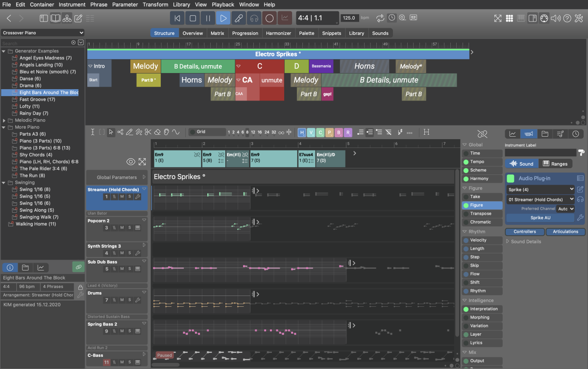Select the sine wave tool
The image size is (588, 369).
(x=176, y=132)
